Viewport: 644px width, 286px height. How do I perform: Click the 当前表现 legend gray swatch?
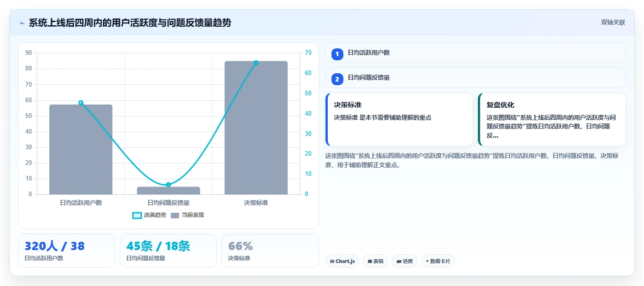pos(175,216)
